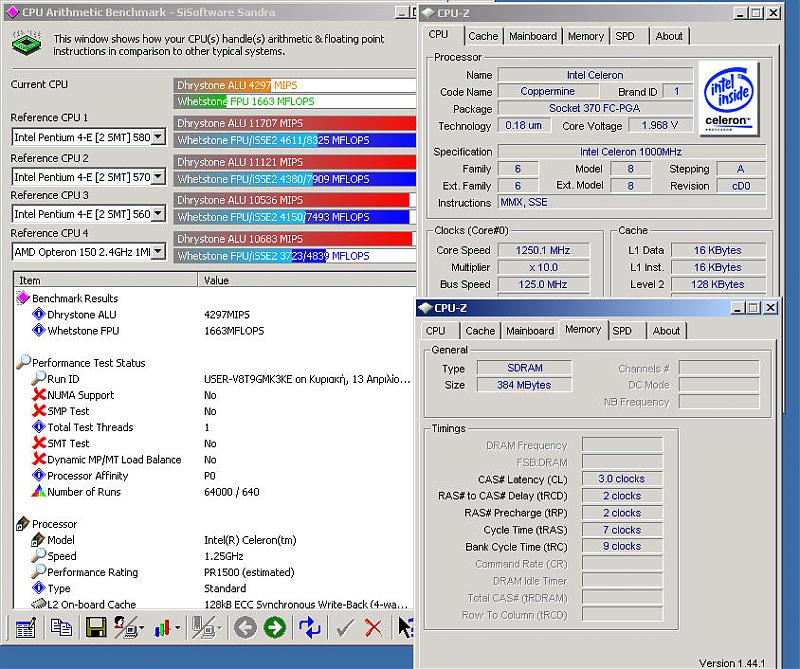800x669 pixels.
Task: Click the bar chart toolbar icon
Action: tap(162, 628)
